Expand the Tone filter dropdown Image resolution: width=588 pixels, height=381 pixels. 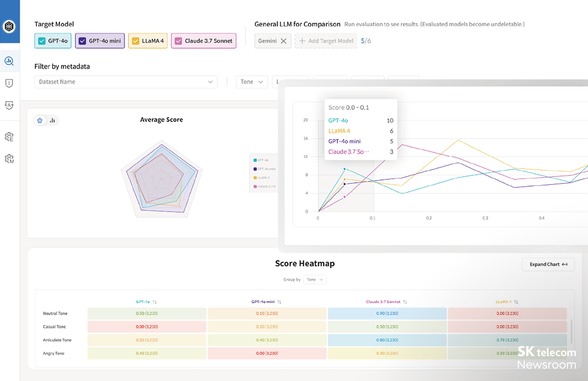point(252,82)
